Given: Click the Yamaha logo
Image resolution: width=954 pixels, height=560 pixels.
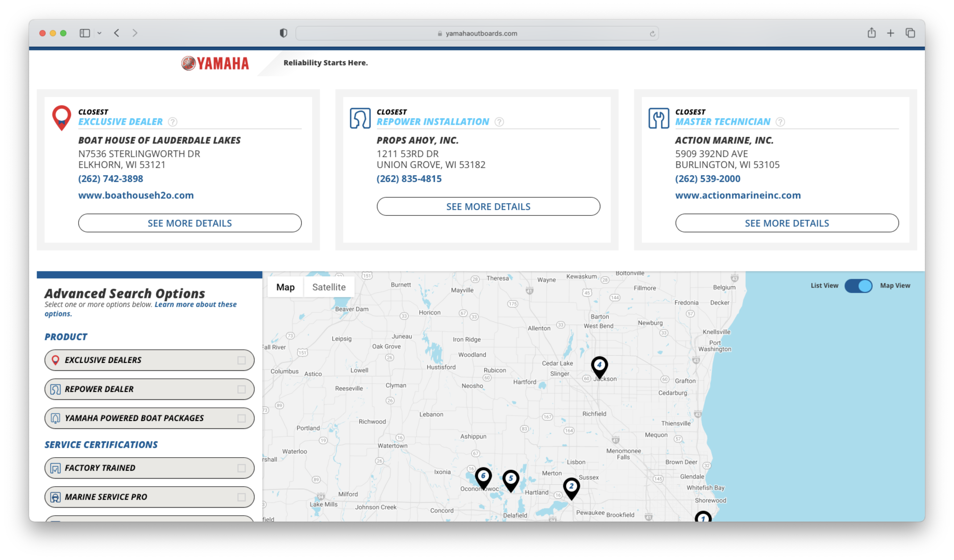Looking at the screenshot, I should pos(215,63).
